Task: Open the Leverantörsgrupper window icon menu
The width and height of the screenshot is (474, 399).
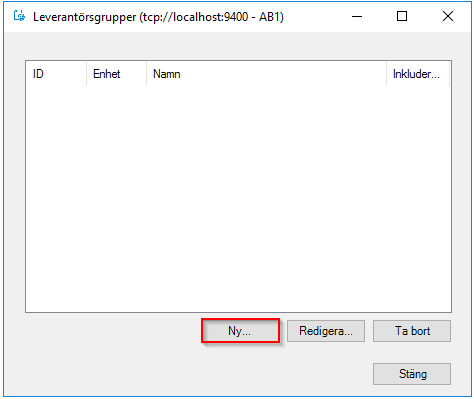Action: [x=19, y=16]
